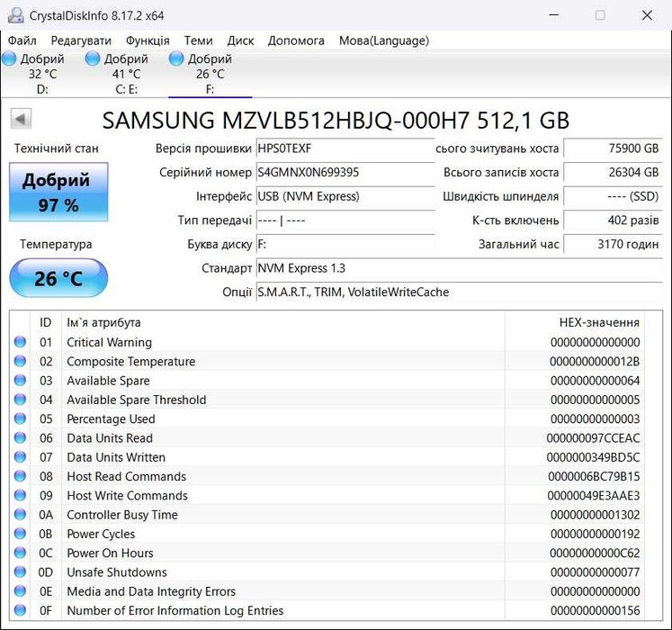The height and width of the screenshot is (630, 672).
Task: Click the HEX-значення column header
Action: pos(575,322)
